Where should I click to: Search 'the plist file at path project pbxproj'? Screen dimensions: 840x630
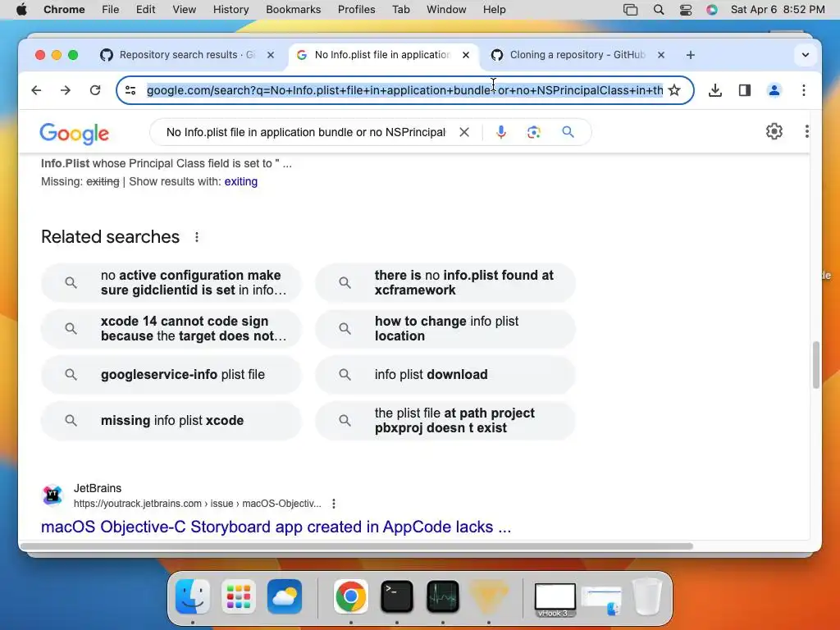pyautogui.click(x=445, y=421)
